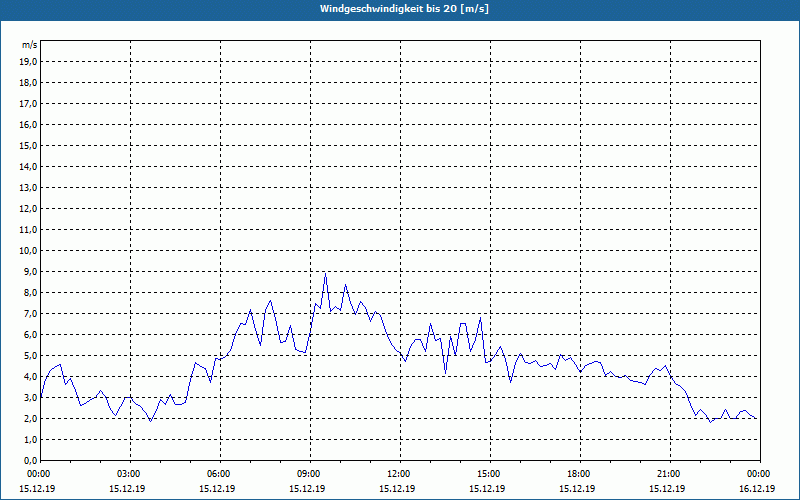This screenshot has width=800, height=500.
Task: Click the 03:00 time axis label
Action: (x=131, y=474)
